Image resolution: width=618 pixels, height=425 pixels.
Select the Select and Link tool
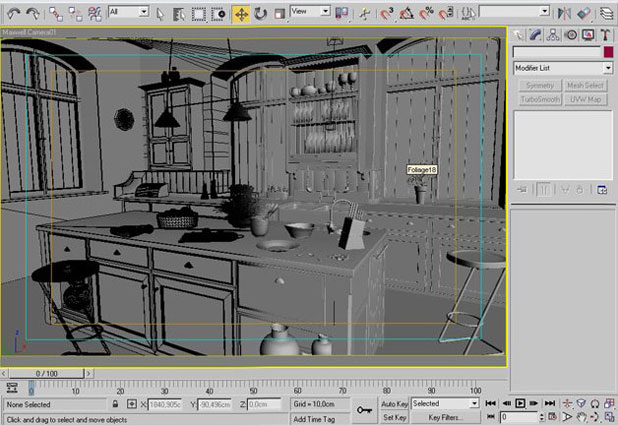click(56, 14)
